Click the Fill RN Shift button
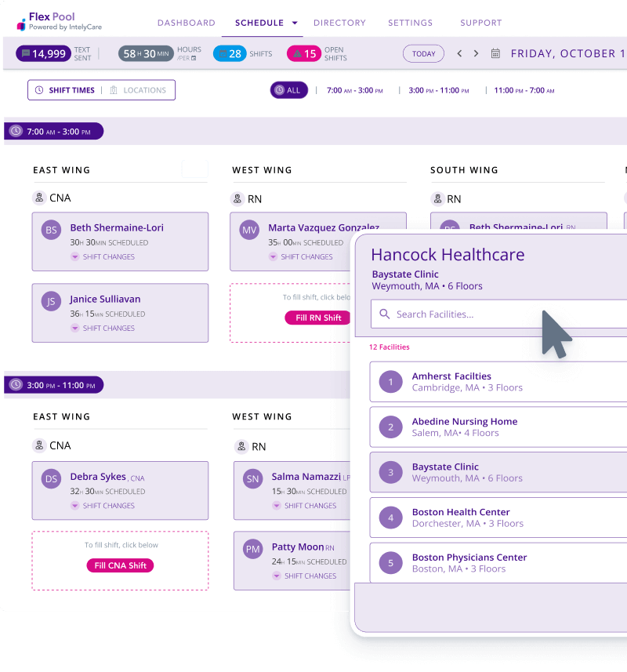 318,318
